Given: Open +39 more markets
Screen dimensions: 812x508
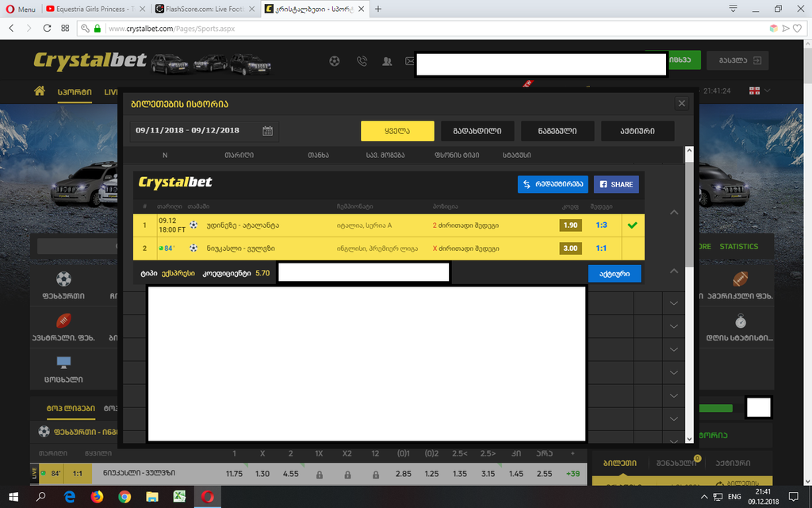Looking at the screenshot, I should tap(573, 474).
